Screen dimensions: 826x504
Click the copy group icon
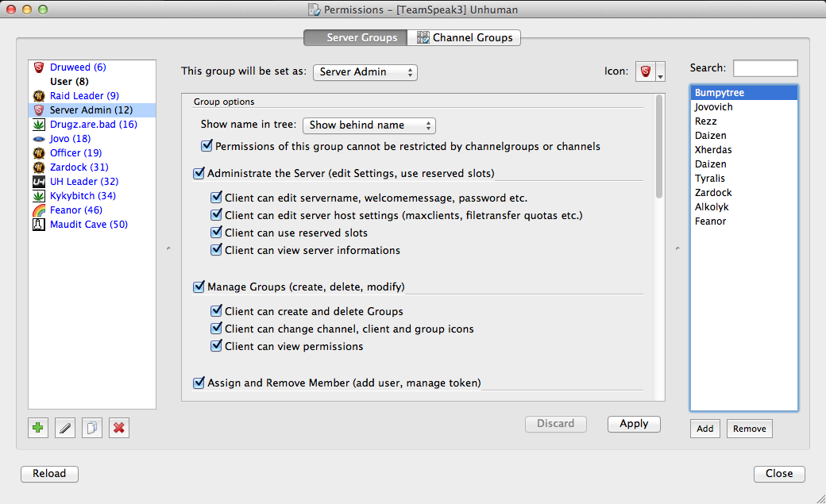click(x=91, y=428)
